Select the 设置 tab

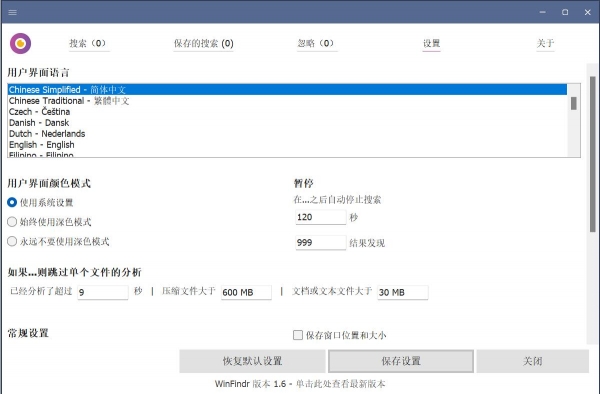pos(431,43)
